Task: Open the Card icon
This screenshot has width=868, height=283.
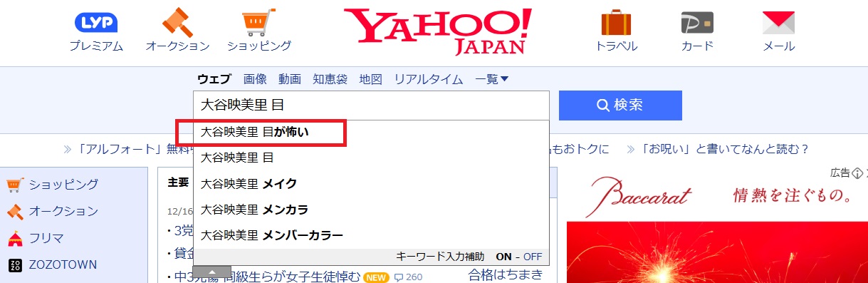Action: 697,23
